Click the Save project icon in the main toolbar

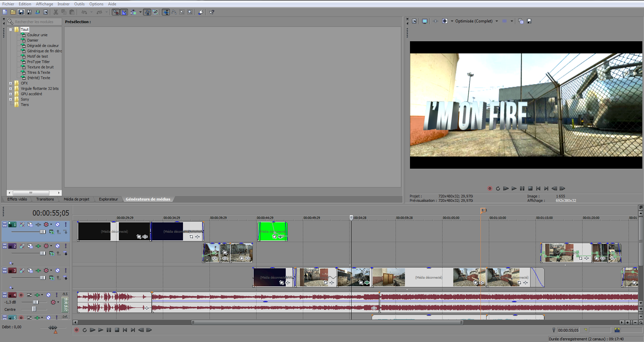pos(21,12)
